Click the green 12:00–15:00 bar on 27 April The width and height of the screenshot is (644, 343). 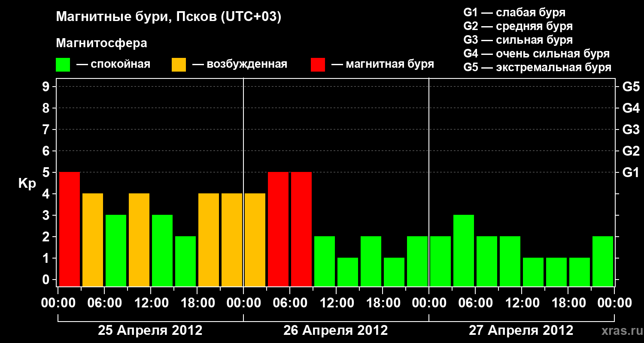coord(533,272)
